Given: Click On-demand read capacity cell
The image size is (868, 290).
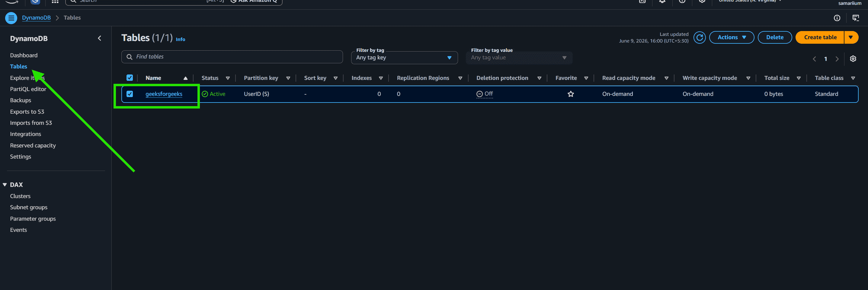Looking at the screenshot, I should (x=617, y=94).
